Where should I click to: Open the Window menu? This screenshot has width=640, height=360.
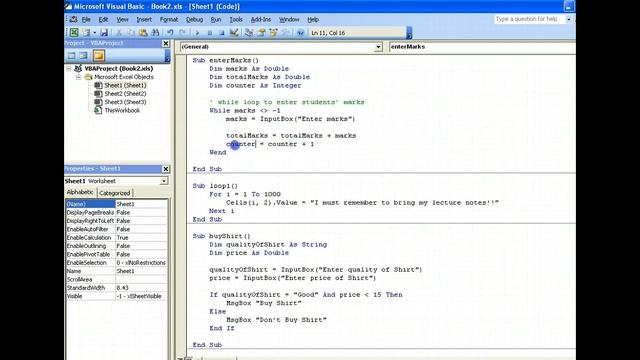pos(289,20)
